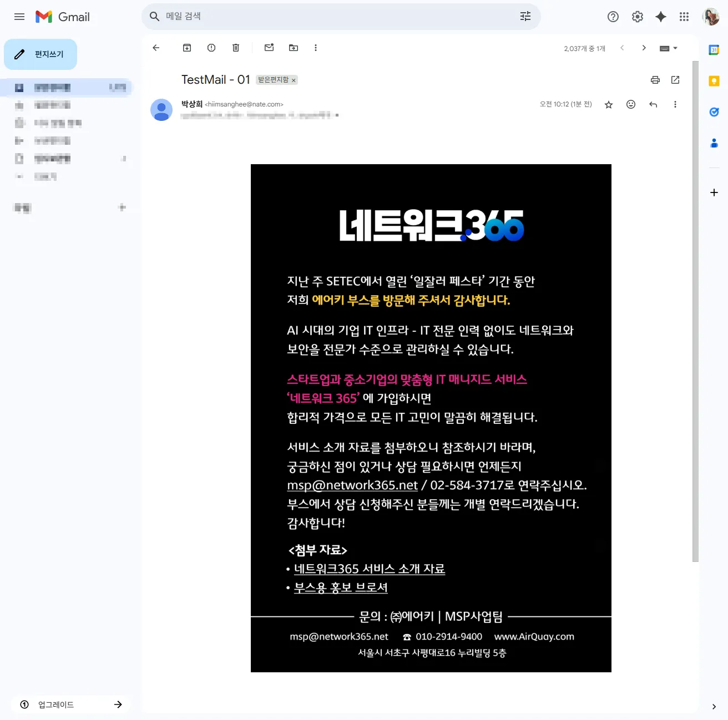
Task: Open the Google apps grid
Action: coord(684,17)
